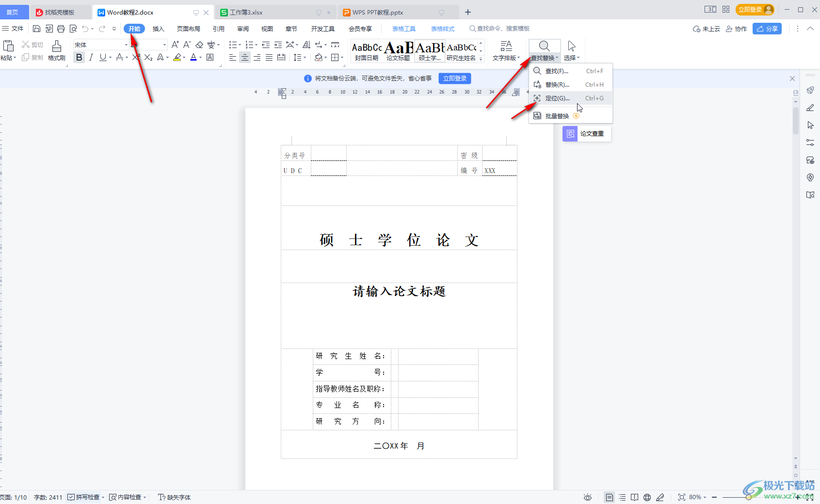Click the character border icon

click(210, 58)
